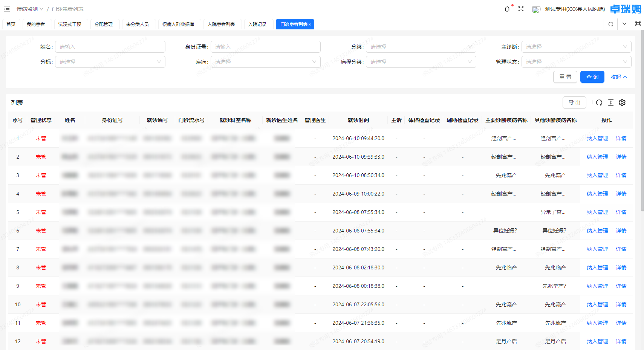
Task: Select the 未管 status in row 2
Action: (41, 157)
